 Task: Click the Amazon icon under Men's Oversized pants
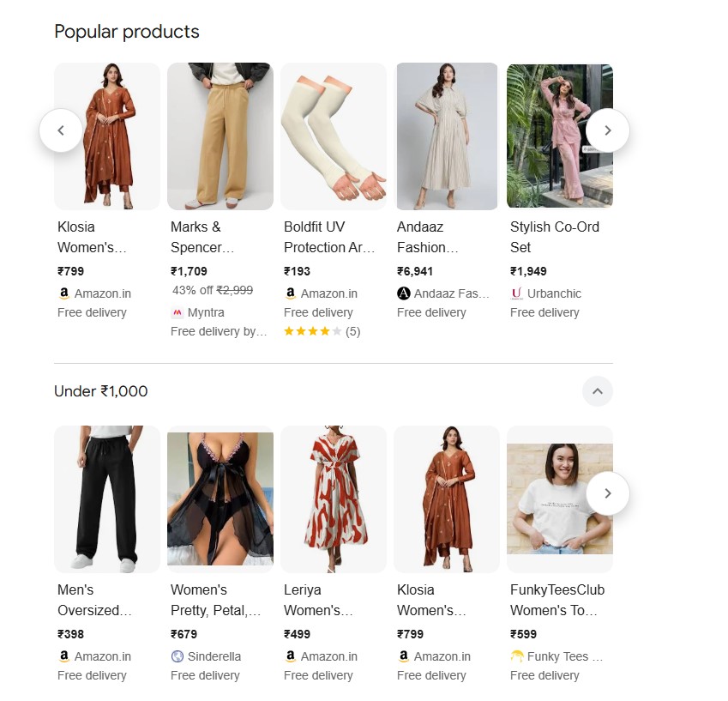(x=63, y=656)
